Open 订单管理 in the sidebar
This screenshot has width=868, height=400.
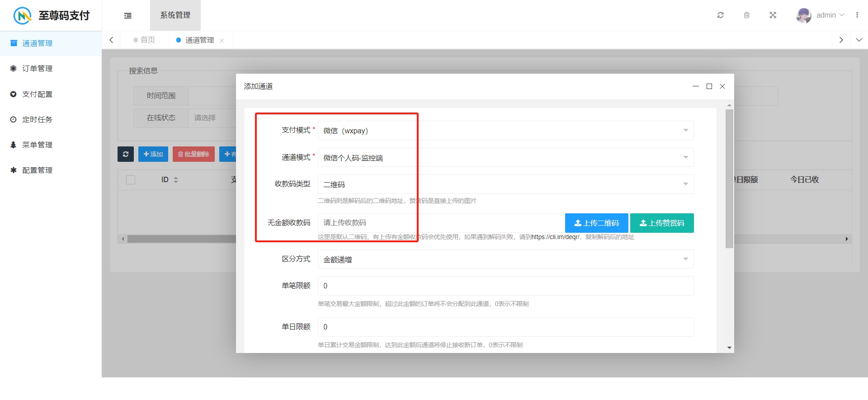coord(38,69)
